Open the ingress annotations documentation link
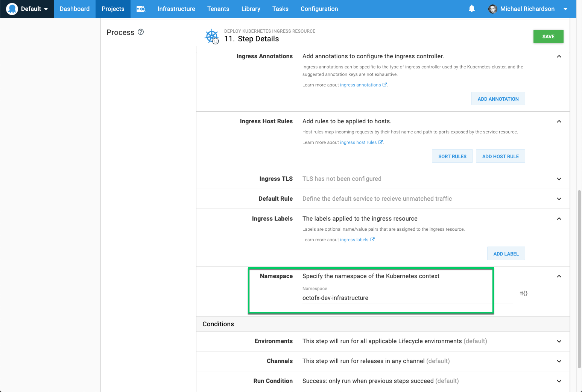 pyautogui.click(x=361, y=85)
